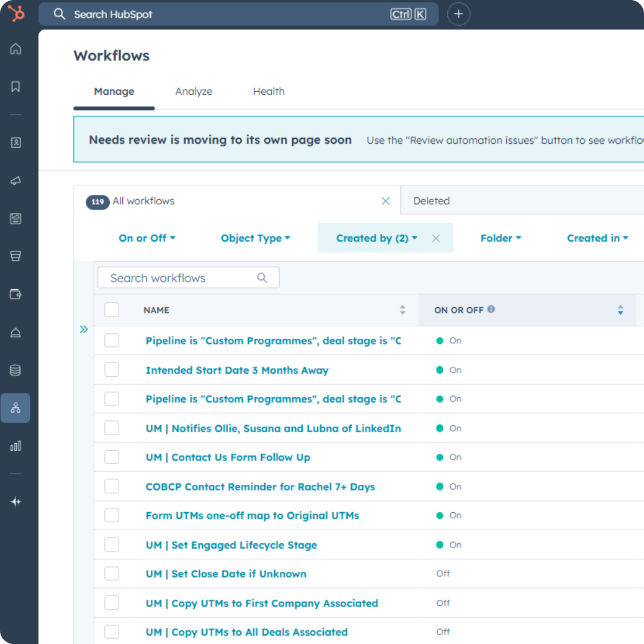Open the Automation icon in sidebar

pyautogui.click(x=16, y=408)
